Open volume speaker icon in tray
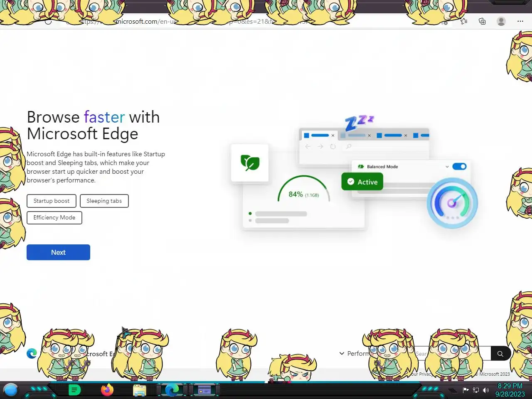The image size is (532, 399). [486, 390]
